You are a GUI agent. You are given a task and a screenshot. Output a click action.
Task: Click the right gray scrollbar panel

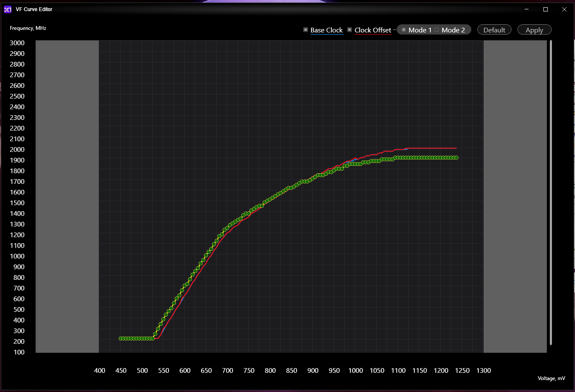point(515,196)
